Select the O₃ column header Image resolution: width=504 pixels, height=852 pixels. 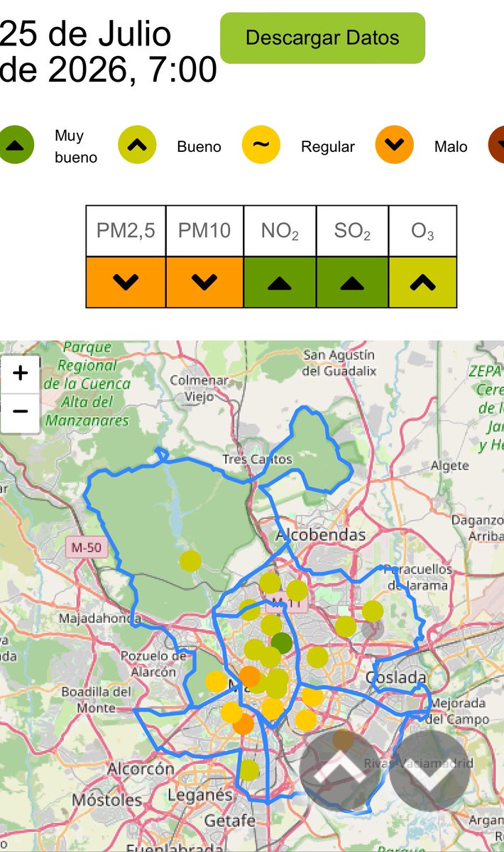[x=422, y=231]
